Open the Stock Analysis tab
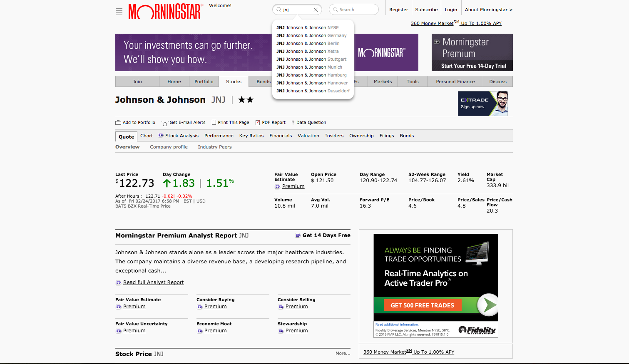 tap(182, 136)
